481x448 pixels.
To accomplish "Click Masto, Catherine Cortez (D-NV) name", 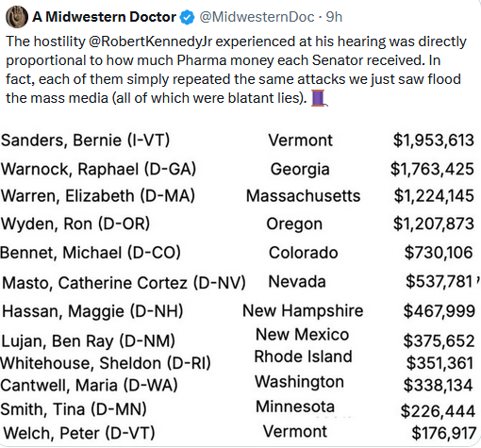I will pos(124,283).
